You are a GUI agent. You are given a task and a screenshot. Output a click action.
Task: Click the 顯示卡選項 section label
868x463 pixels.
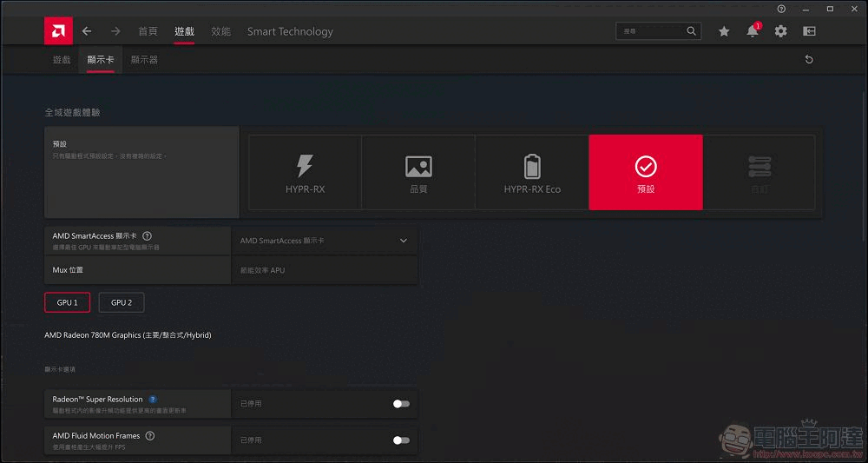[x=60, y=369]
